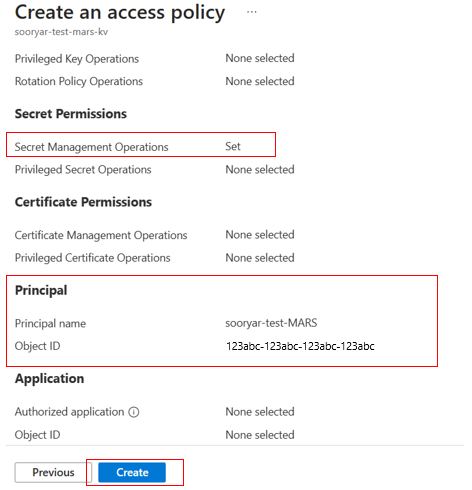The width and height of the screenshot is (472, 490).
Task: Click the Certificate Permissions heading
Action: click(x=83, y=202)
